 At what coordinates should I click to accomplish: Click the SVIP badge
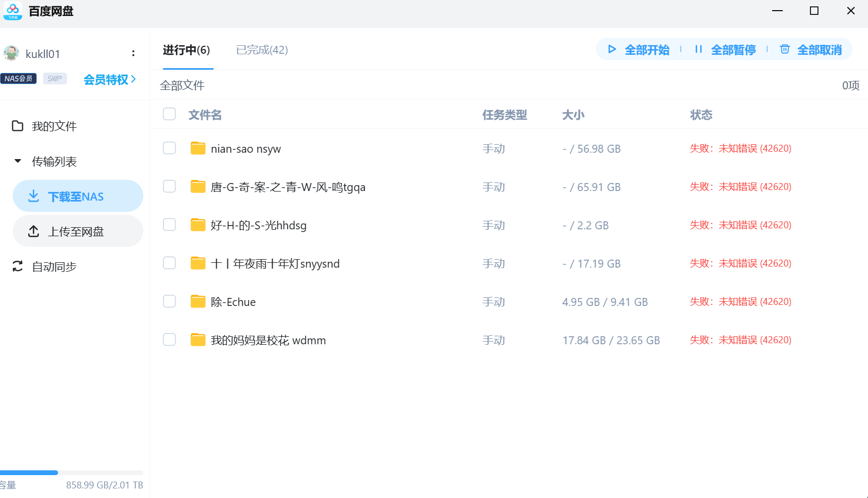pos(54,78)
